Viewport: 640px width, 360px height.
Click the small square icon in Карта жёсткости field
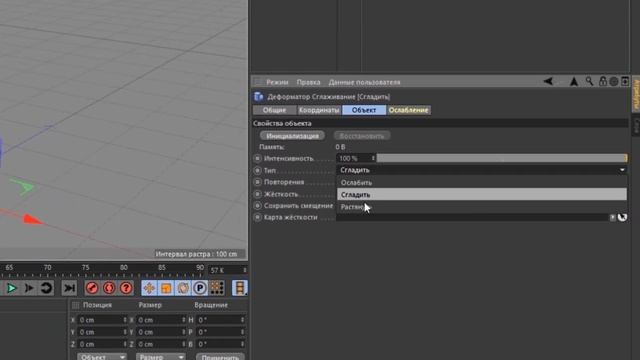tap(612, 218)
